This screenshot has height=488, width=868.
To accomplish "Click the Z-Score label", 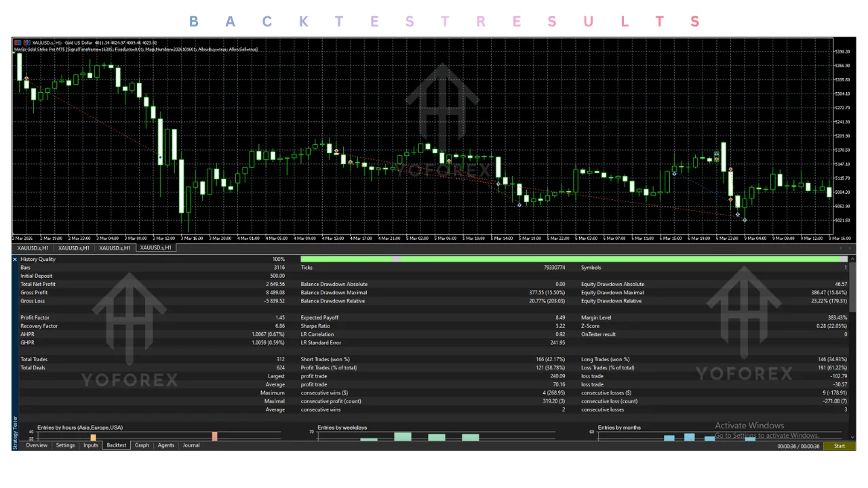I will point(591,326).
